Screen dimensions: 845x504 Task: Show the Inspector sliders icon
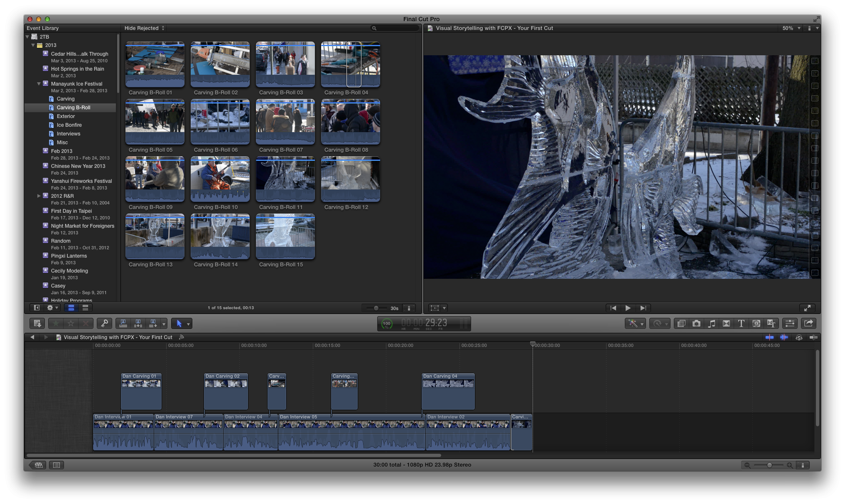tap(790, 323)
